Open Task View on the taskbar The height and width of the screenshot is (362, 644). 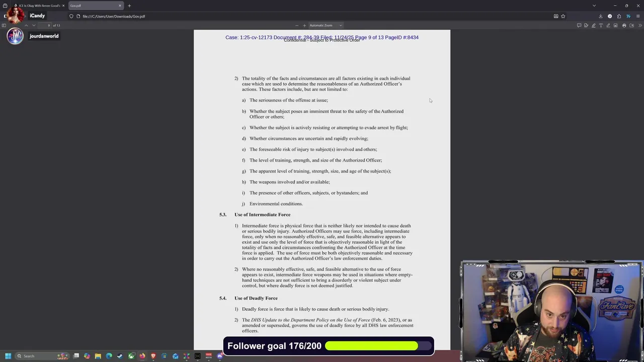[76, 356]
